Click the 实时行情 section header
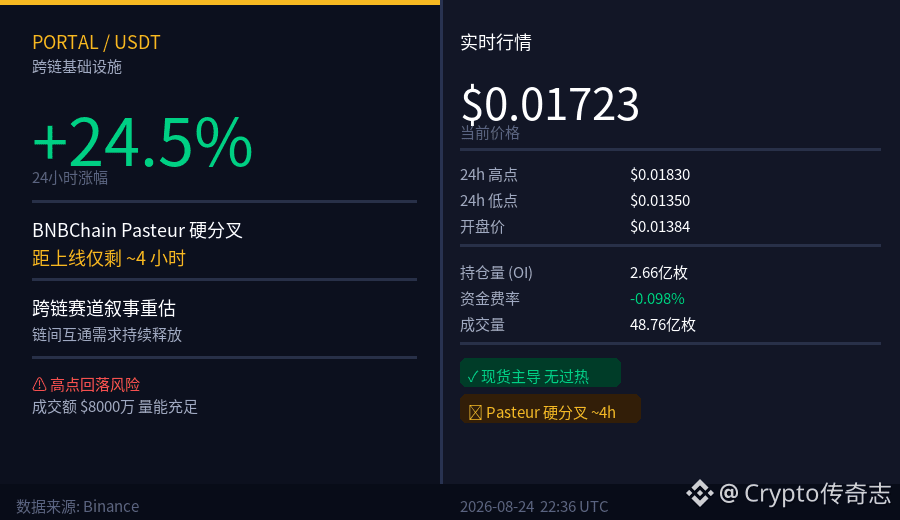Viewport: 900px width, 520px height. point(496,42)
